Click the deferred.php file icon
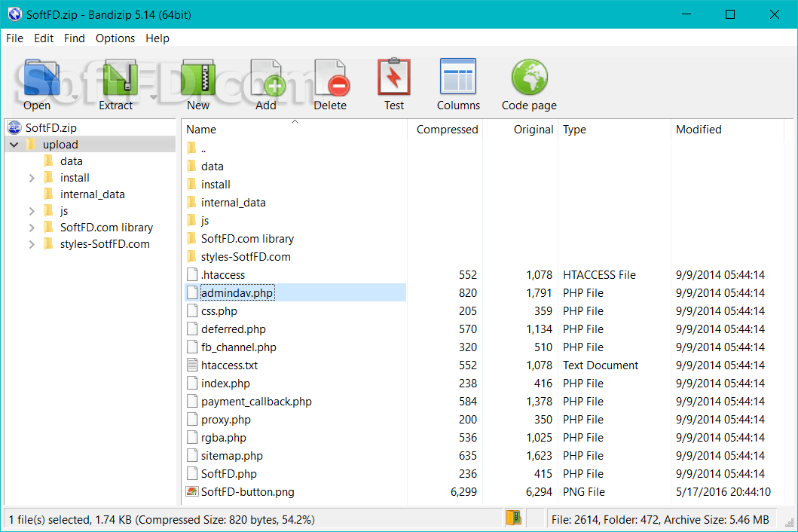Image resolution: width=798 pixels, height=532 pixels. pyautogui.click(x=192, y=329)
